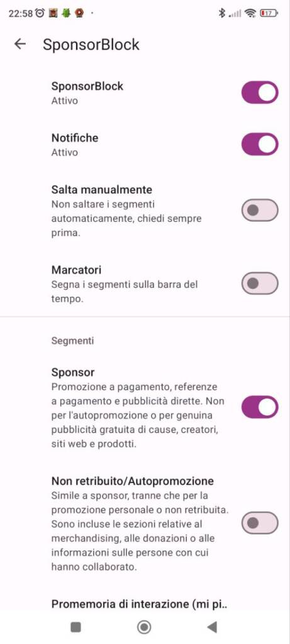Turn off the Notifiche switch
Image resolution: width=290 pixels, height=644 pixels.
tap(260, 144)
